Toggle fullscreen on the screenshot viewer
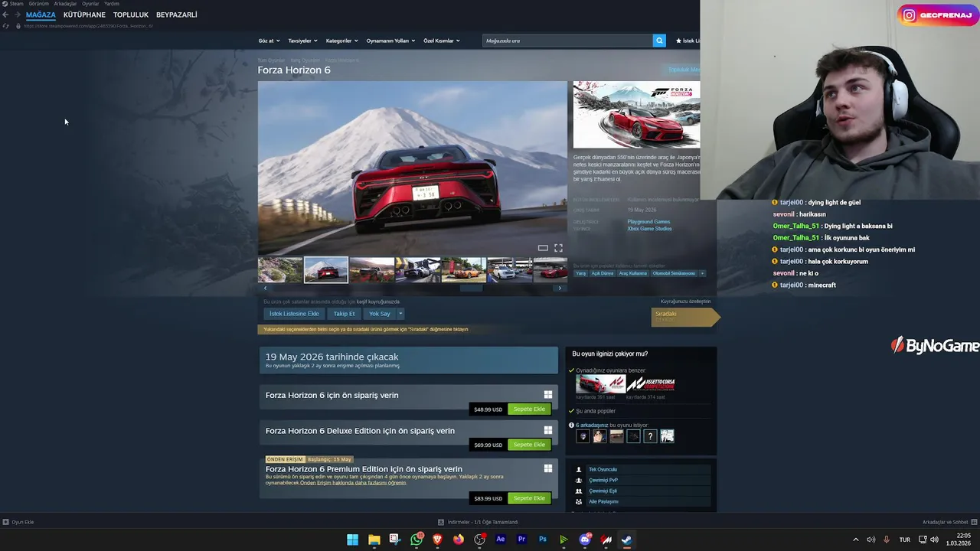This screenshot has width=980, height=551. 558,248
